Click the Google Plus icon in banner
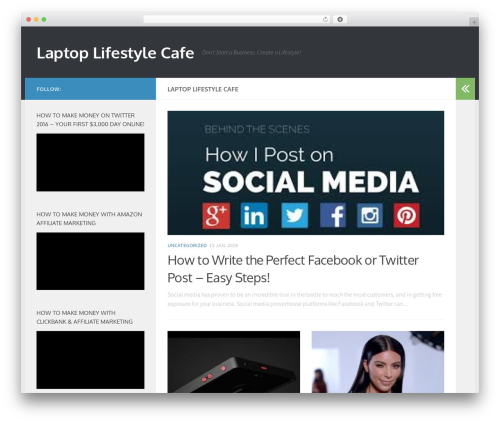The image size is (500, 423). tap(216, 215)
